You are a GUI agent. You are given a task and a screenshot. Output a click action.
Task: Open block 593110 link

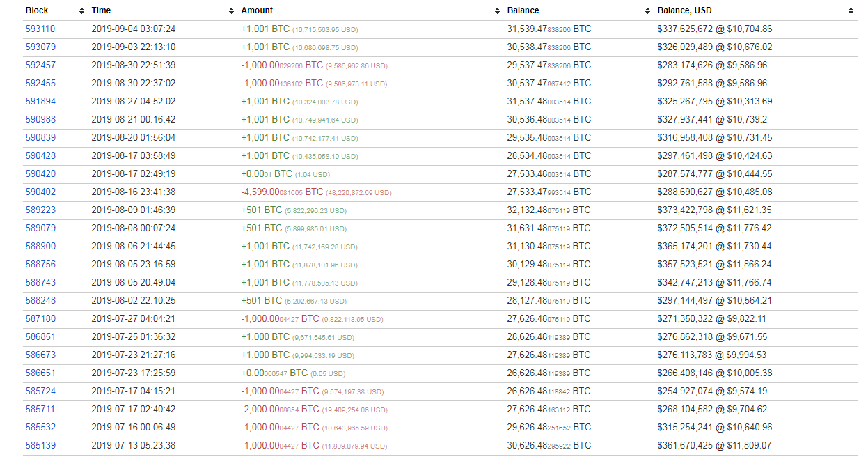coord(40,29)
